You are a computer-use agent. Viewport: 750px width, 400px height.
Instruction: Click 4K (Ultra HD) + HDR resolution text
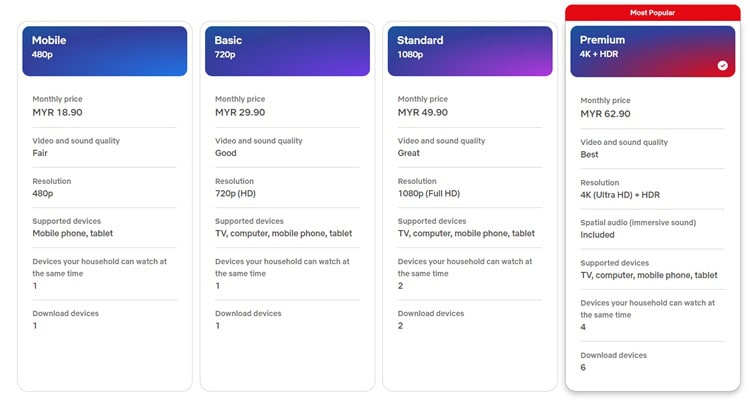pos(620,195)
